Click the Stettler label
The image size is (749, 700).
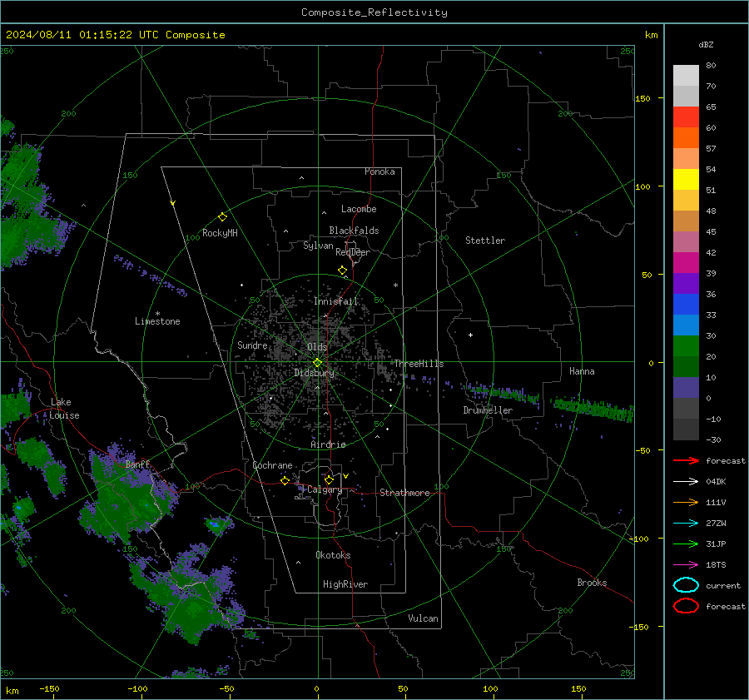click(485, 241)
